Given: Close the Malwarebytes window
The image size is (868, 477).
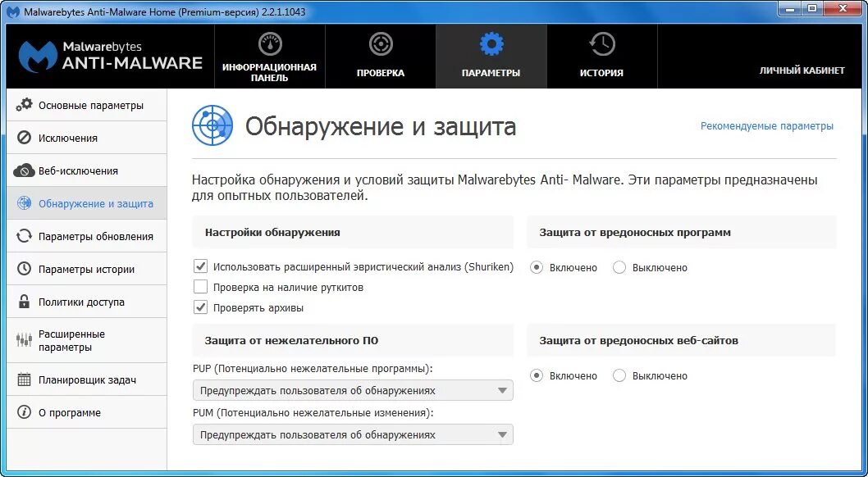Looking at the screenshot, I should pyautogui.click(x=844, y=9).
